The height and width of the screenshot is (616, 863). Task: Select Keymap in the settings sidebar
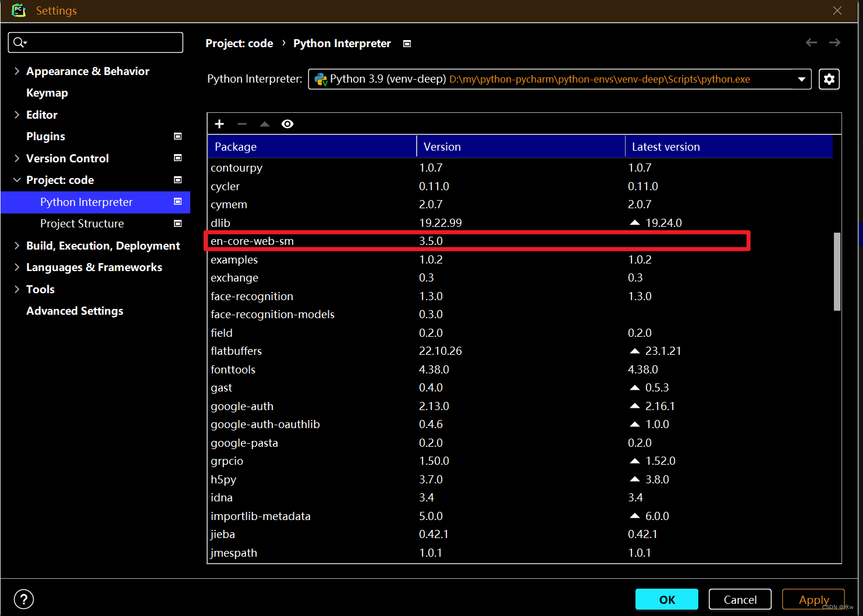coord(47,92)
